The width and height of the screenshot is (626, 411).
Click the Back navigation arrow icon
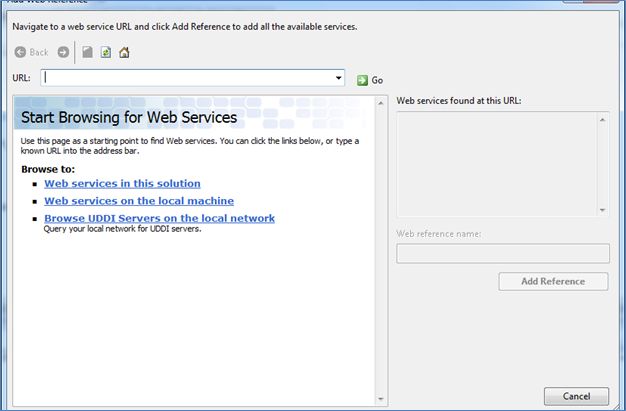20,52
